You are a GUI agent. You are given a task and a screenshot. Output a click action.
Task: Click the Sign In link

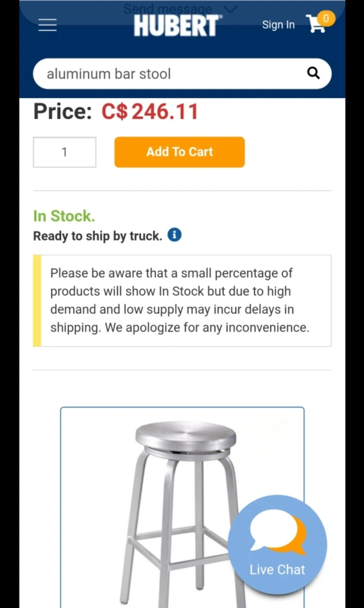coord(278,25)
